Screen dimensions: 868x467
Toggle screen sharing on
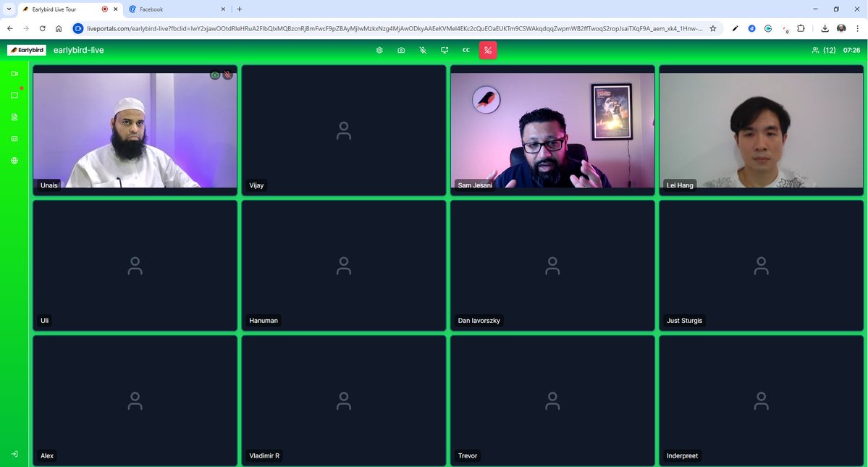444,50
